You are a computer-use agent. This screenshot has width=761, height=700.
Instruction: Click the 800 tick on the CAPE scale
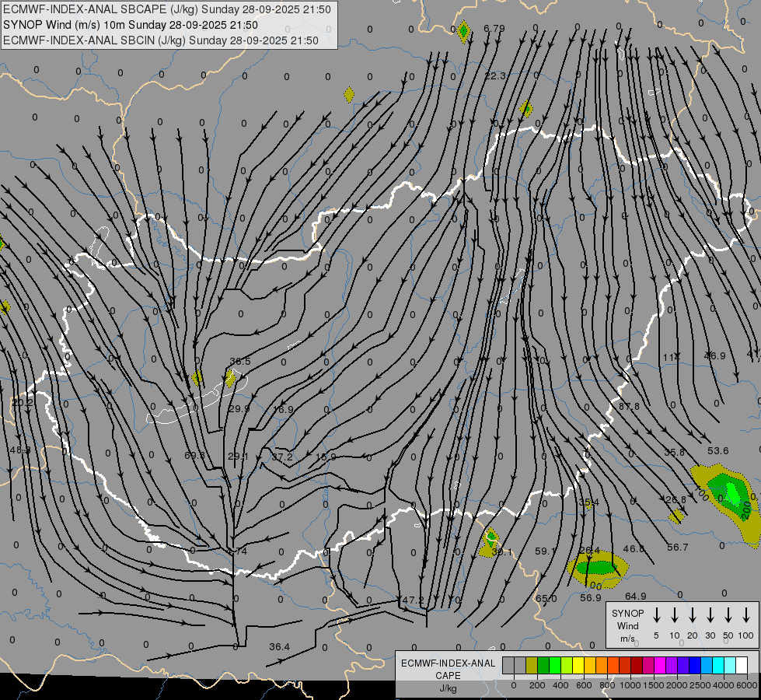click(x=607, y=685)
